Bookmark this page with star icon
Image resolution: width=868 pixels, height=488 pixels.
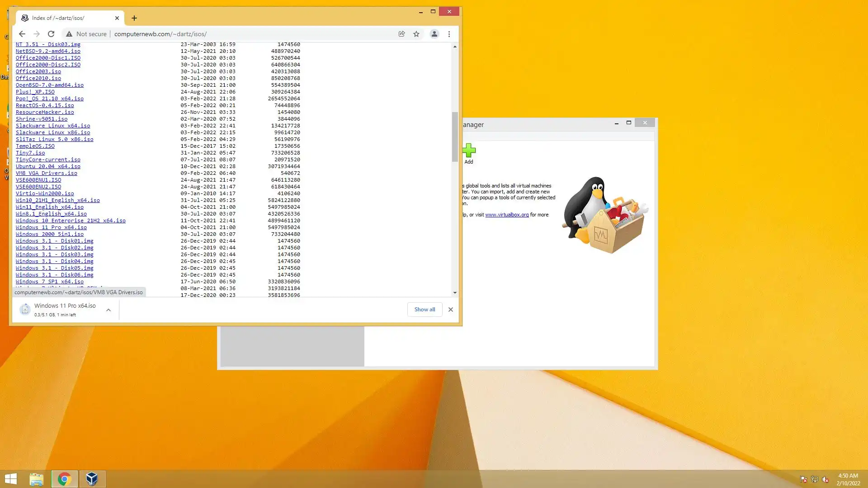coord(416,34)
